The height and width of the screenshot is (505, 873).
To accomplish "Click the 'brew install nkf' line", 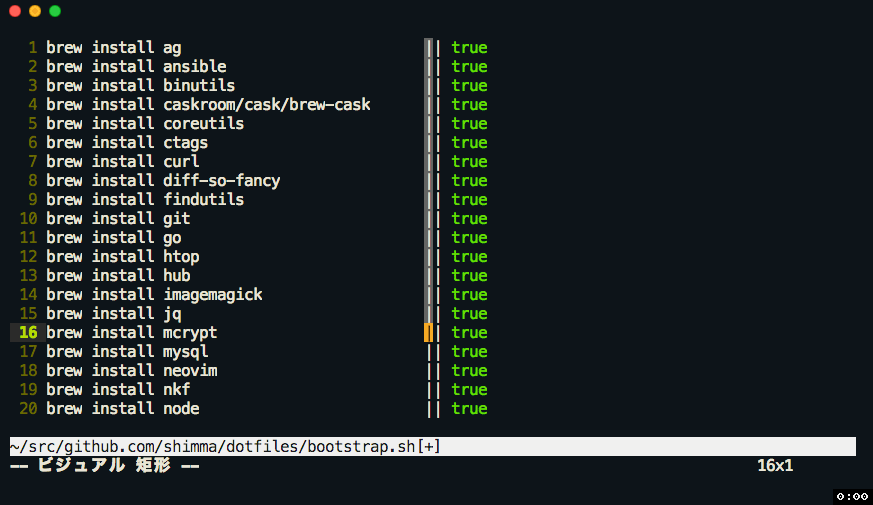I will [x=118, y=389].
